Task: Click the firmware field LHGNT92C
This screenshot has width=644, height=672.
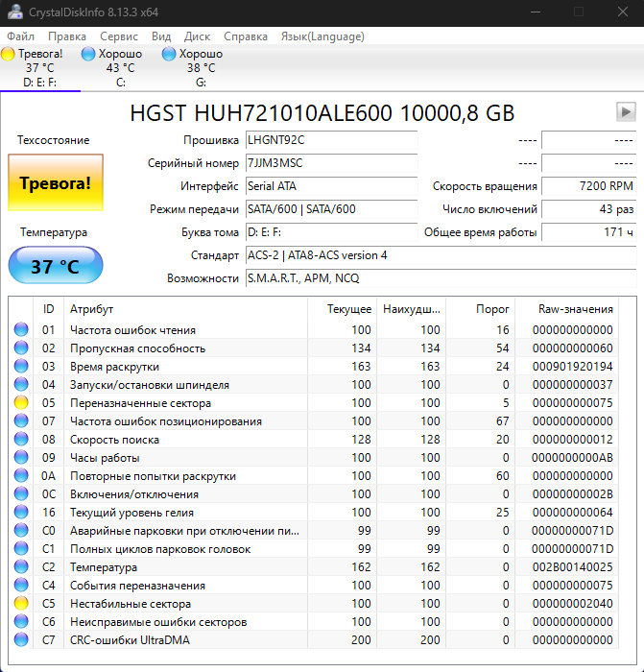Action: (x=331, y=140)
